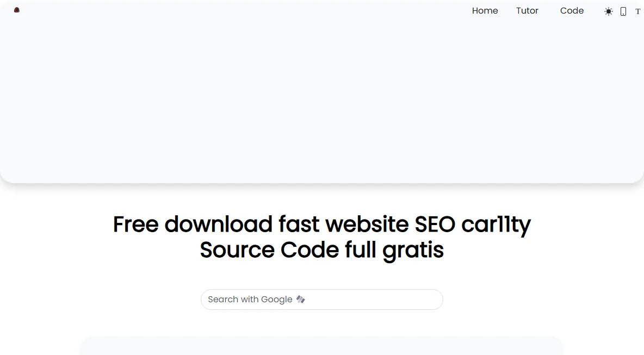Click the 'Search with Google' placeholder text
644x355 pixels.
click(250, 300)
